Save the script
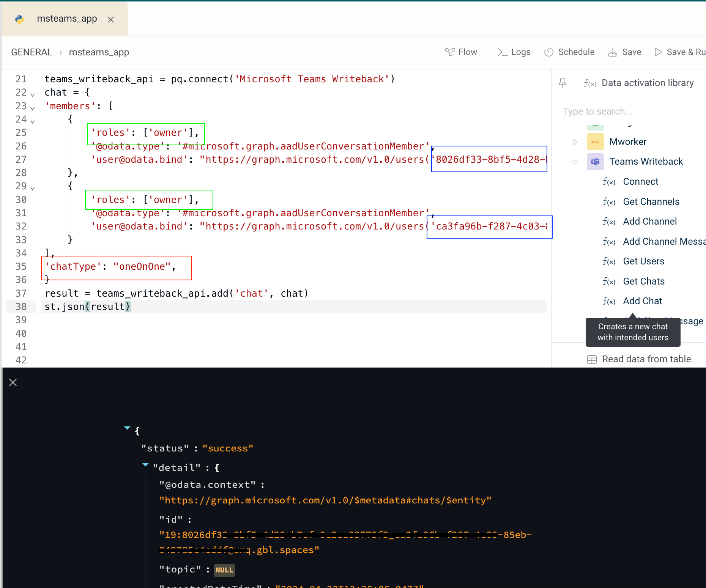706x588 pixels. click(x=625, y=52)
